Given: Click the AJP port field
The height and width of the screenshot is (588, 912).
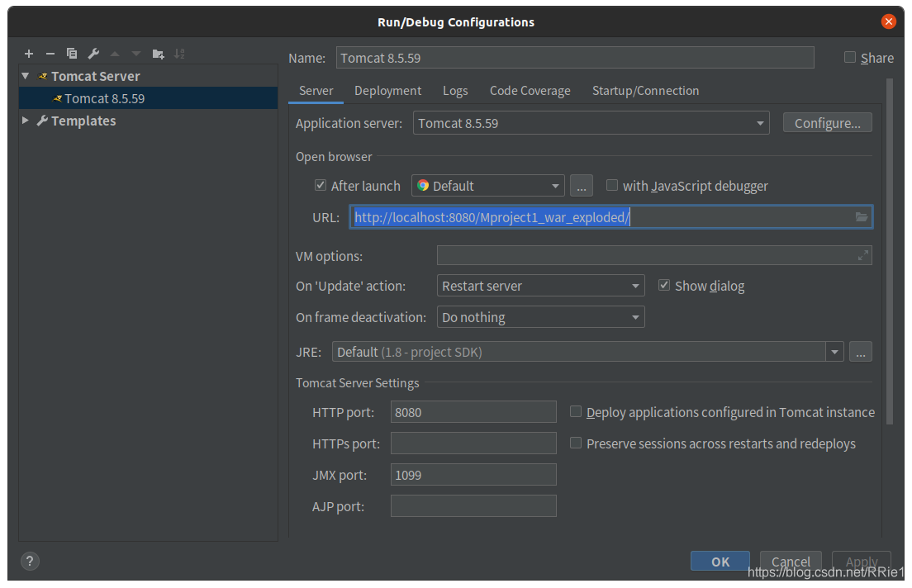Looking at the screenshot, I should (473, 506).
